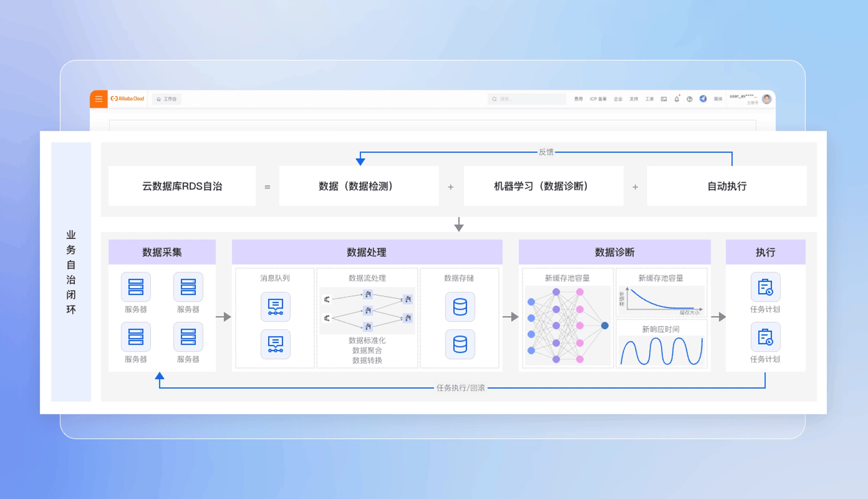Select the 自动执行 box
868x499 pixels.
(727, 186)
